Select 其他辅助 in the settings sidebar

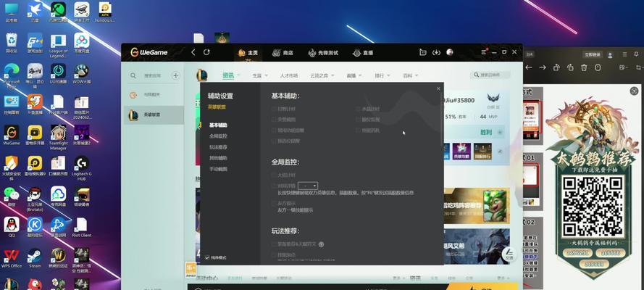coord(218,158)
